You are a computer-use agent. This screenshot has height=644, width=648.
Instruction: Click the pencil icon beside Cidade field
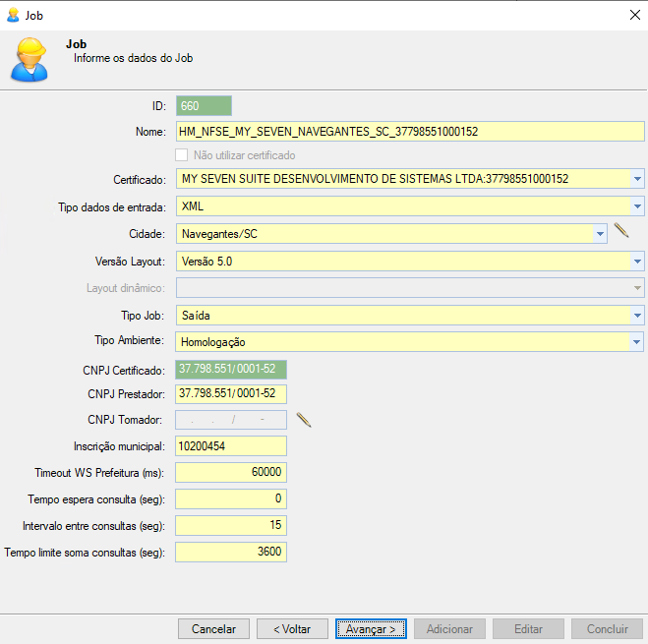tap(620, 232)
